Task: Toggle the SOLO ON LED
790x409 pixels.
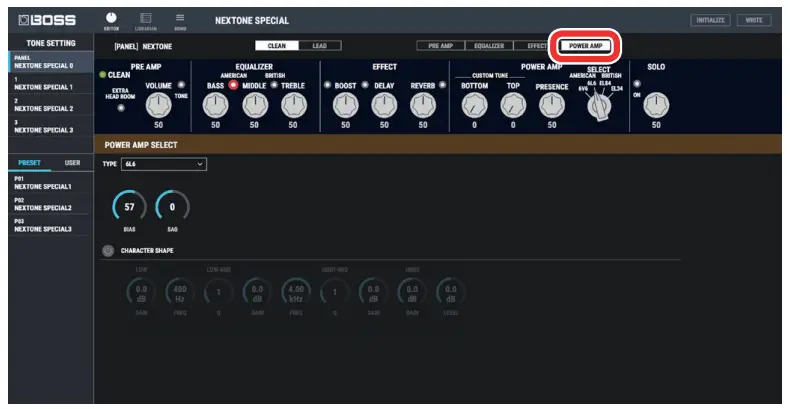Action: tap(637, 84)
